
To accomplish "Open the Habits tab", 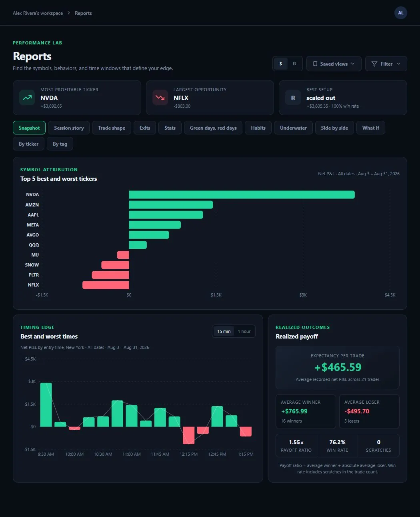I will pos(258,128).
